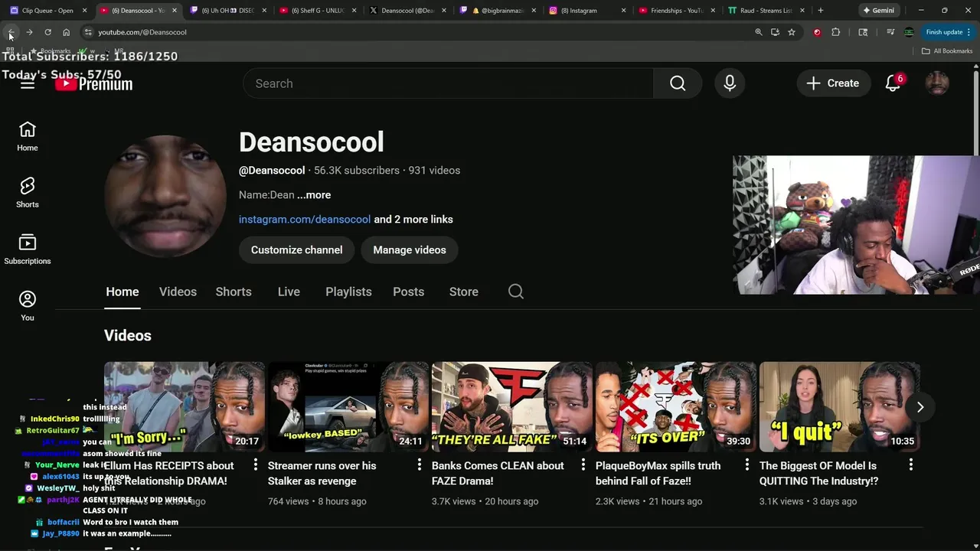Open the Ellum 'I'm Sorry' thumbnail

coord(185,407)
